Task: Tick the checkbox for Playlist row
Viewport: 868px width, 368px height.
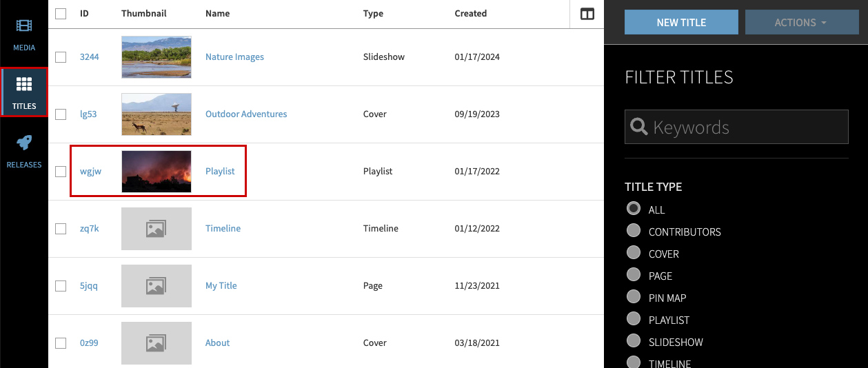Action: click(x=61, y=172)
